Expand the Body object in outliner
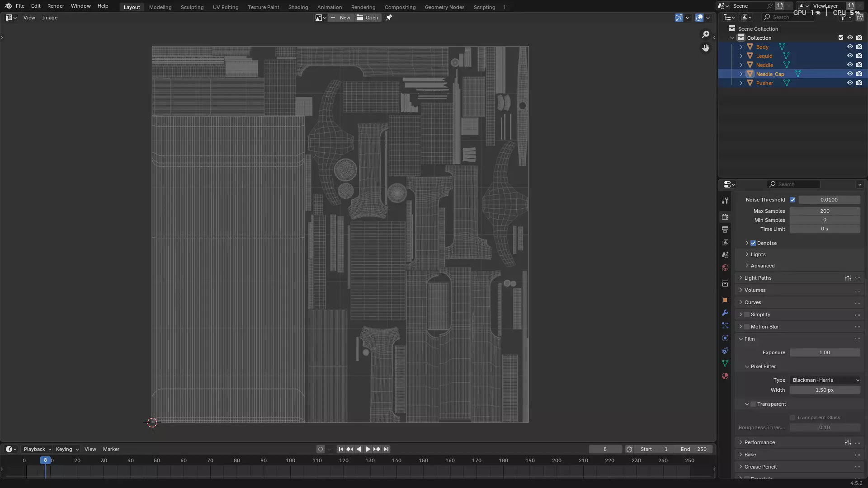The width and height of the screenshot is (868, 488). point(741,47)
